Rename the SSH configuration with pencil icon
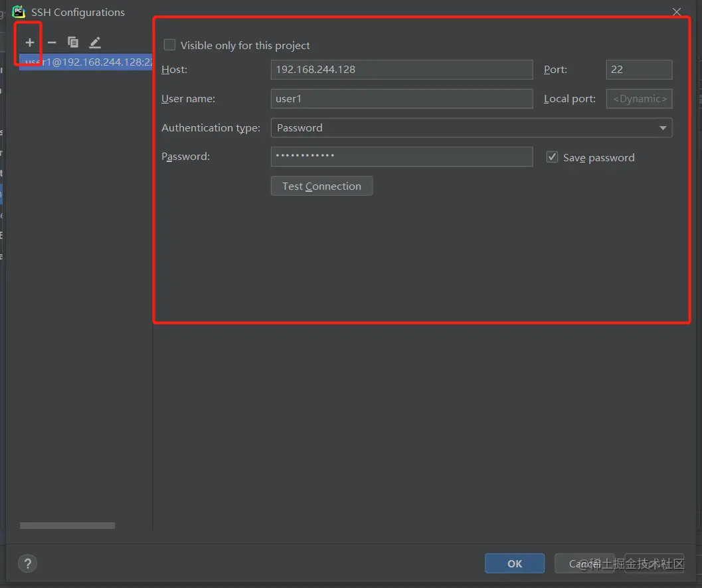 [x=95, y=42]
